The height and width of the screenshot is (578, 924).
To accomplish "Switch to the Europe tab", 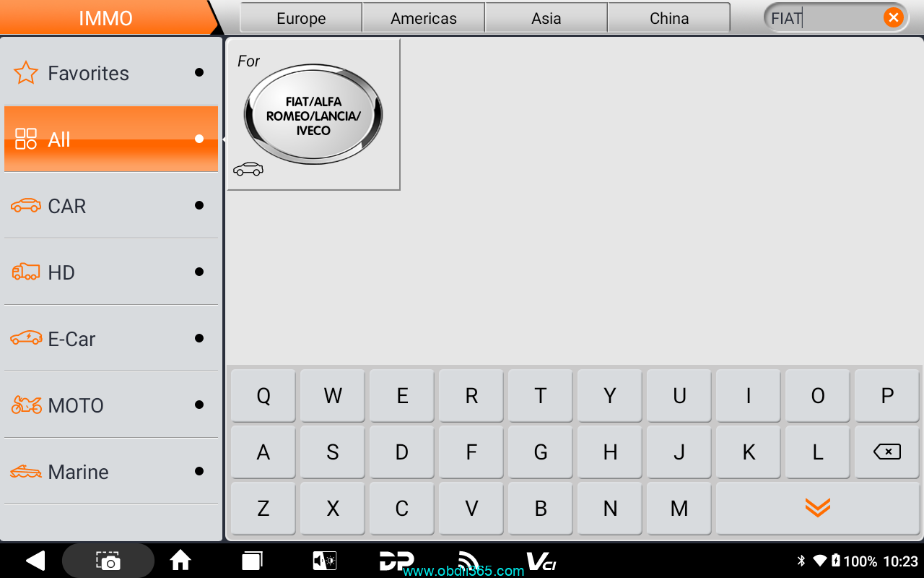I will tap(301, 18).
